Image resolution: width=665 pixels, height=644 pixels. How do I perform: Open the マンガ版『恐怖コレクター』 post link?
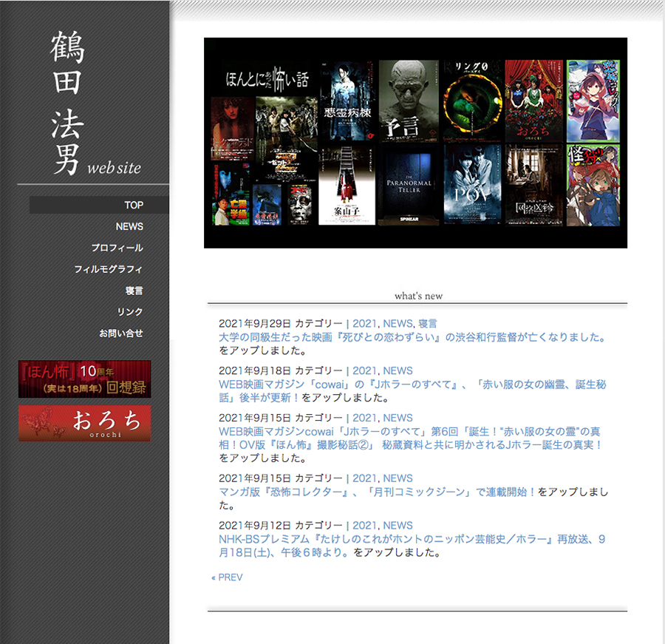[x=377, y=492]
